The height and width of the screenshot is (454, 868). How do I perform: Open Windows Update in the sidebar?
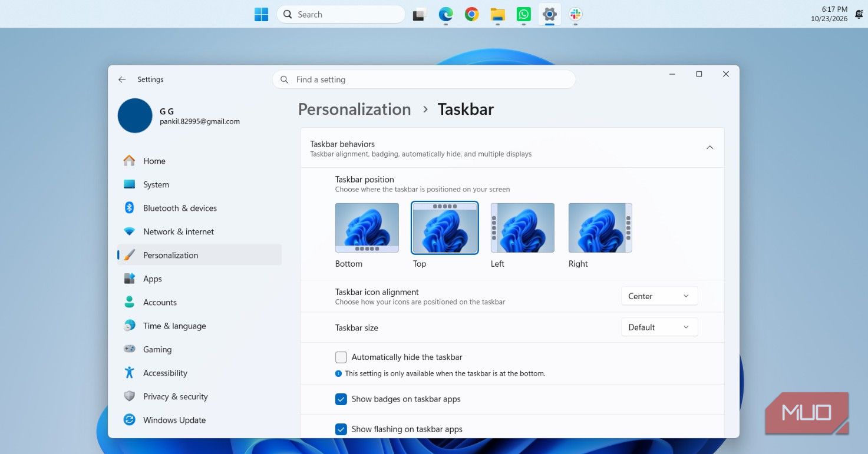199,420
